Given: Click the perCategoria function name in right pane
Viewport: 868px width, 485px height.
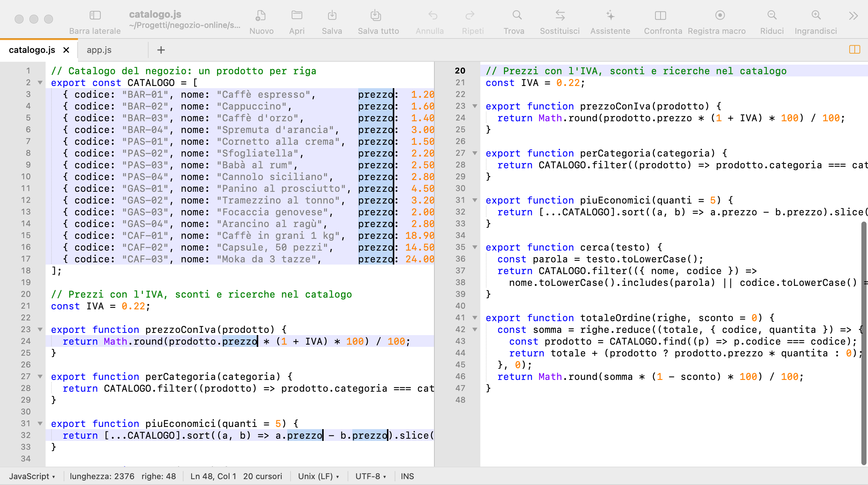Looking at the screenshot, I should (x=615, y=153).
